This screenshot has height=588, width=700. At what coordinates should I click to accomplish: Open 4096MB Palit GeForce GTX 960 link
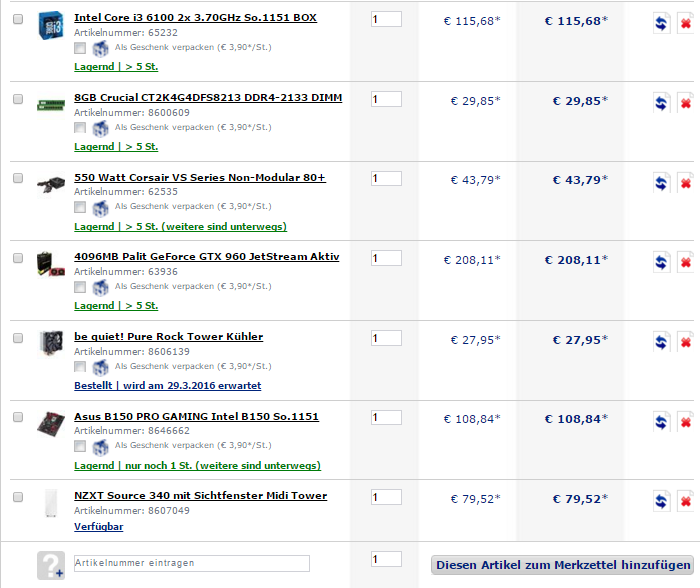pyautogui.click(x=207, y=257)
